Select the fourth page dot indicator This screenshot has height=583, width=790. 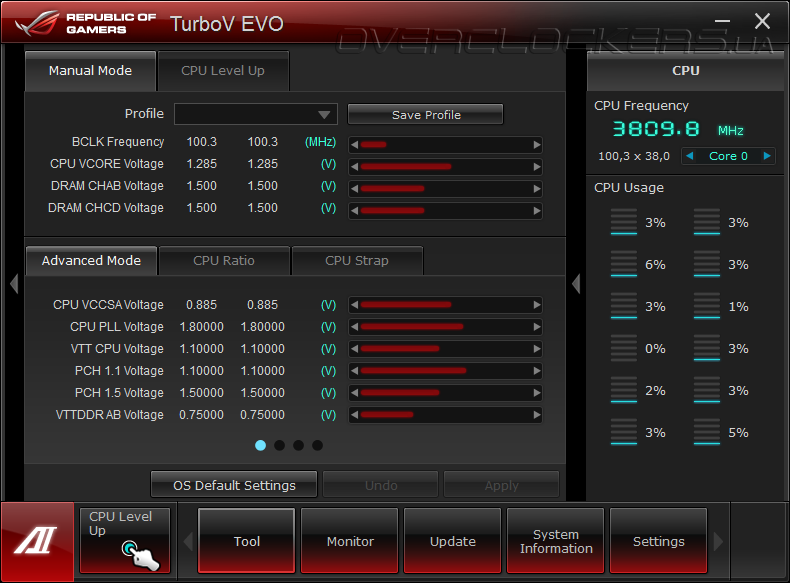(317, 445)
